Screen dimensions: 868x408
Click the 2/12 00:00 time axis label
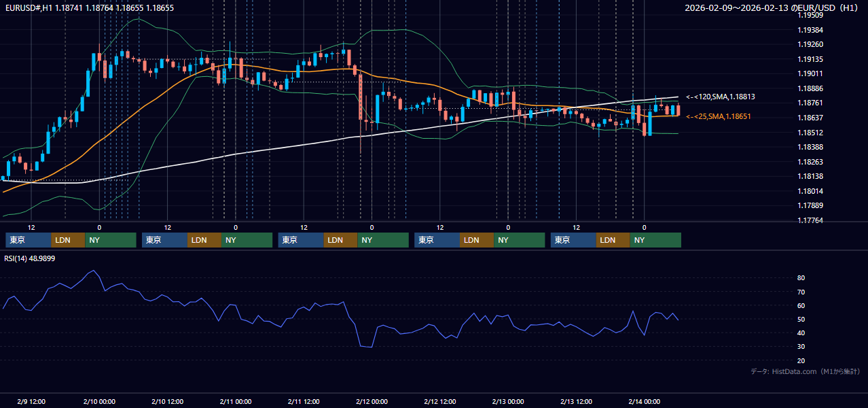click(372, 401)
